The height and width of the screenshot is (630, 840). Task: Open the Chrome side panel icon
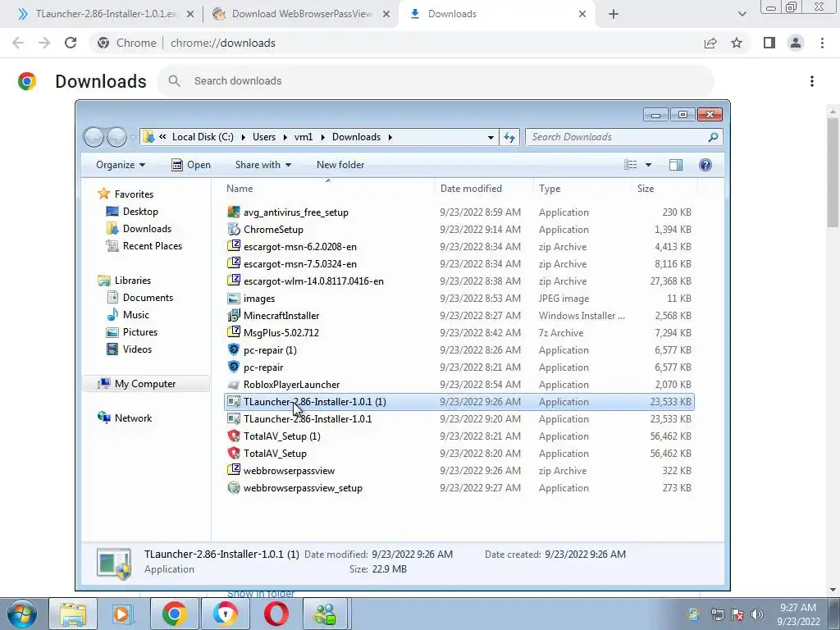point(769,43)
